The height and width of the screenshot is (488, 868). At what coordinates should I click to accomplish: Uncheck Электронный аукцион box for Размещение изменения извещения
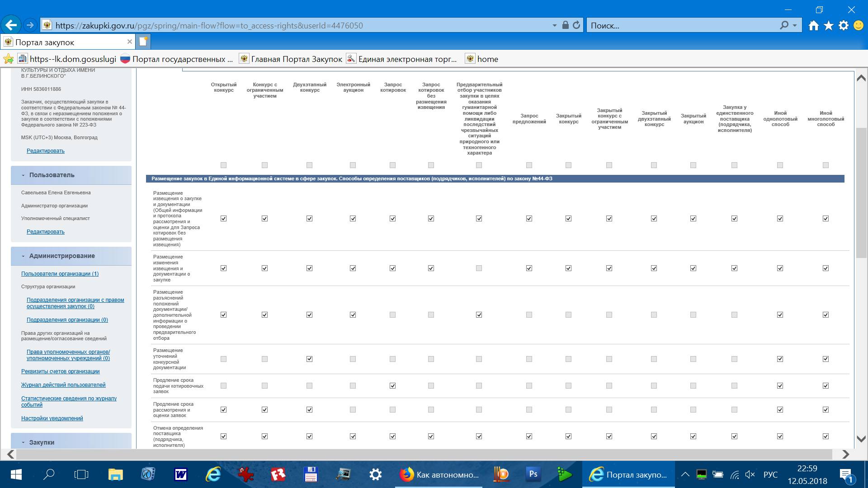[x=353, y=268]
